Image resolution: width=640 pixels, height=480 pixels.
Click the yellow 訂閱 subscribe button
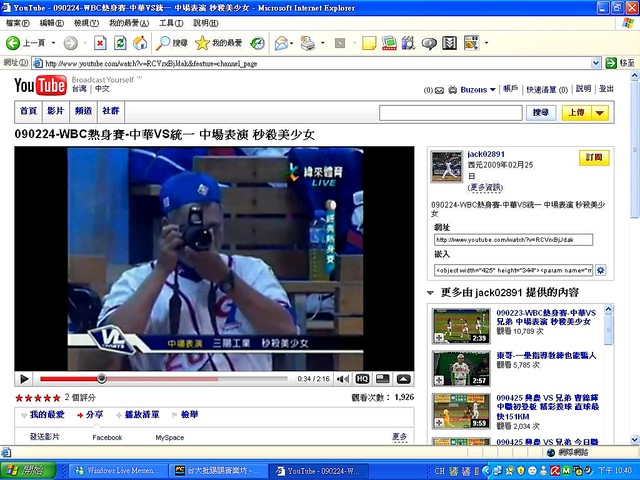click(x=593, y=158)
